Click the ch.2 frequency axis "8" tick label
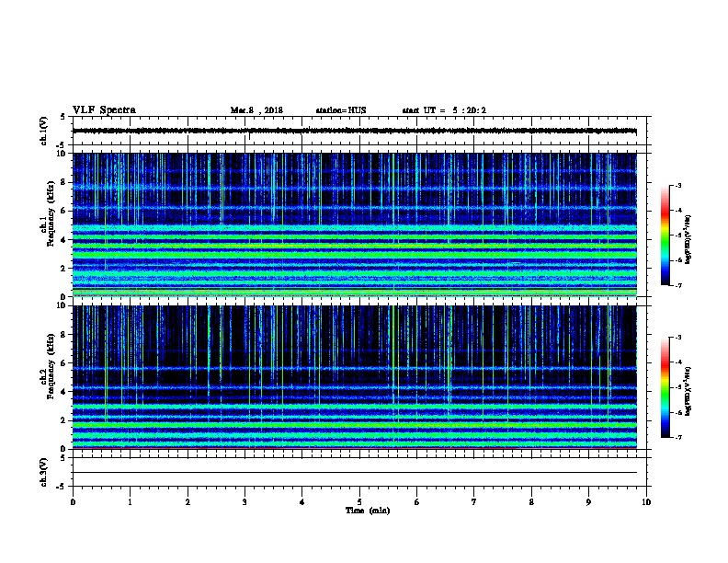 click(x=63, y=335)
